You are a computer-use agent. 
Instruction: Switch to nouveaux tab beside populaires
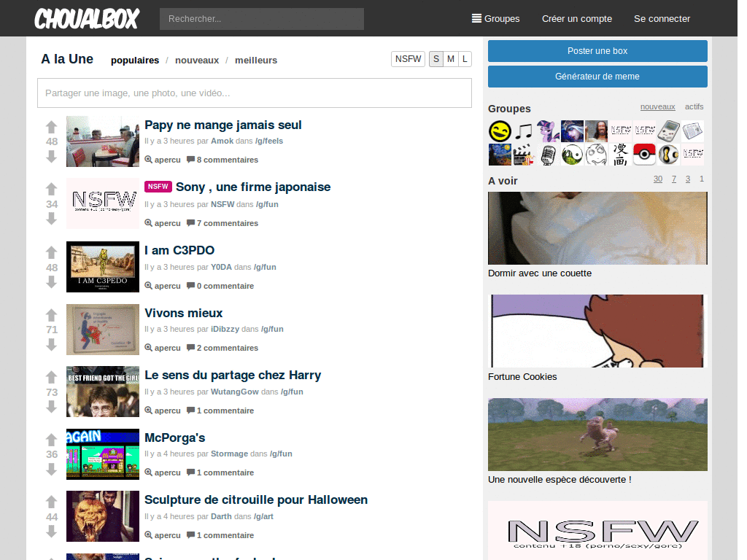[x=197, y=61]
